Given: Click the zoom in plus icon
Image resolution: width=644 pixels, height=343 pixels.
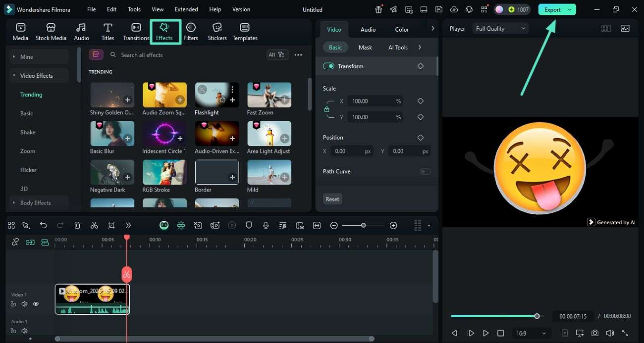Looking at the screenshot, I should [x=393, y=225].
